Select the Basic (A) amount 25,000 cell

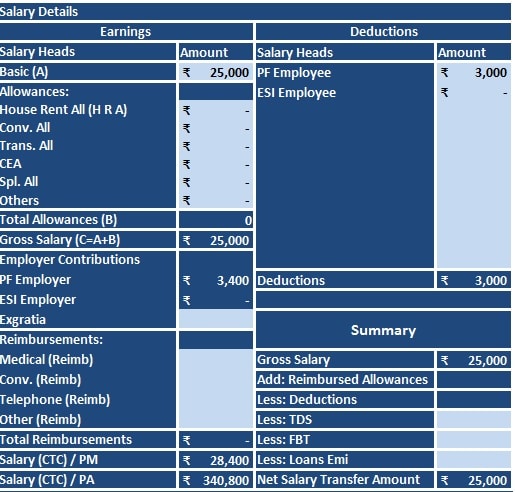[x=216, y=72]
